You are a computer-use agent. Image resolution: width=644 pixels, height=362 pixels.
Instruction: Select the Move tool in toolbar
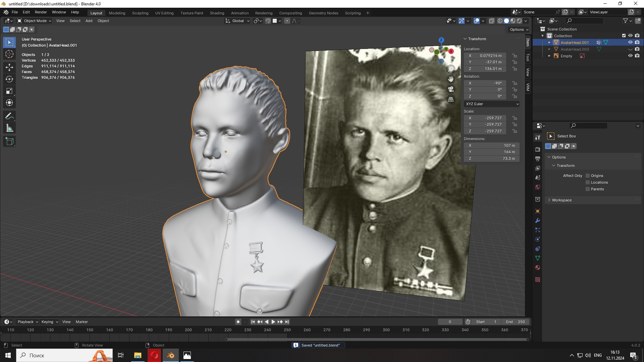pyautogui.click(x=9, y=67)
